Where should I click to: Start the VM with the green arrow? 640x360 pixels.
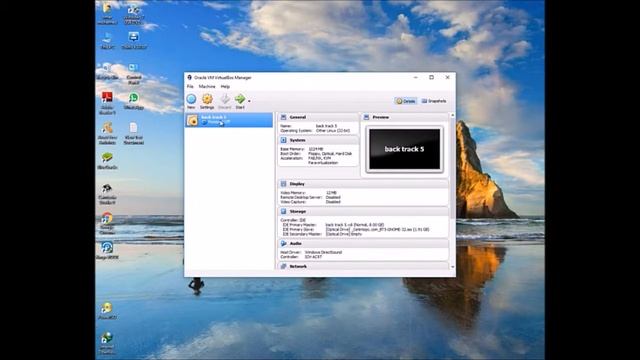(240, 99)
